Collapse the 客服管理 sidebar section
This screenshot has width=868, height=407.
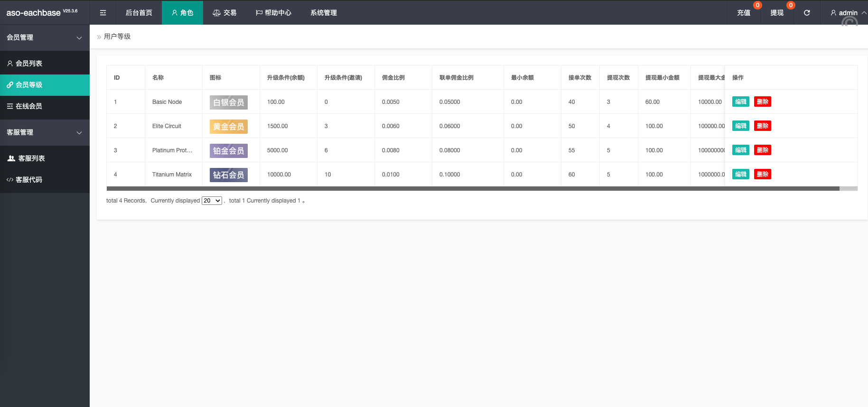(45, 132)
